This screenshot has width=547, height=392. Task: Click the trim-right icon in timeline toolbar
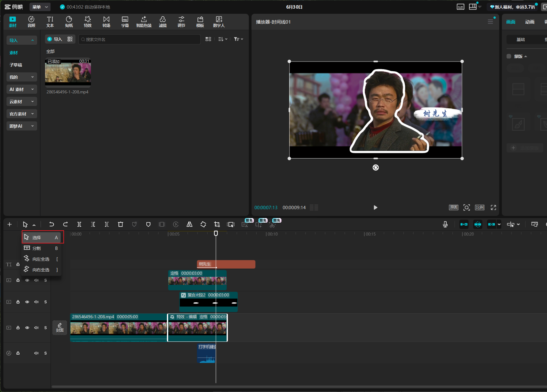pos(107,224)
